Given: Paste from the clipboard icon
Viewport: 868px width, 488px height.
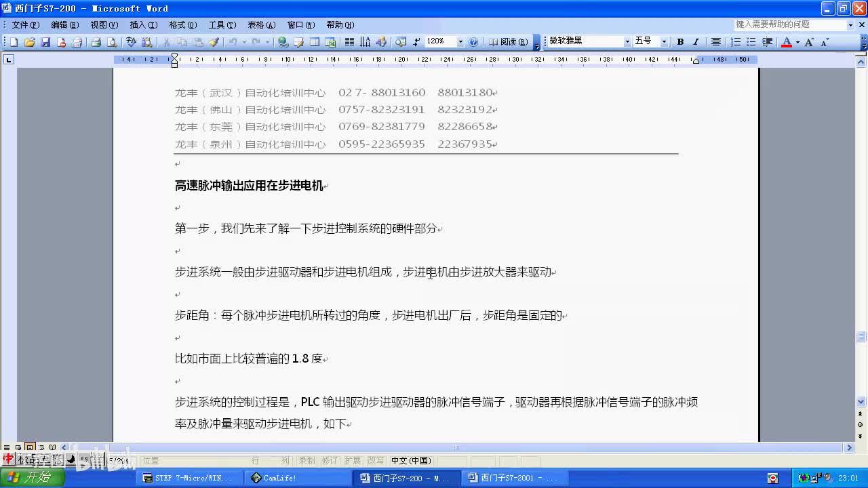Looking at the screenshot, I should pyautogui.click(x=198, y=42).
